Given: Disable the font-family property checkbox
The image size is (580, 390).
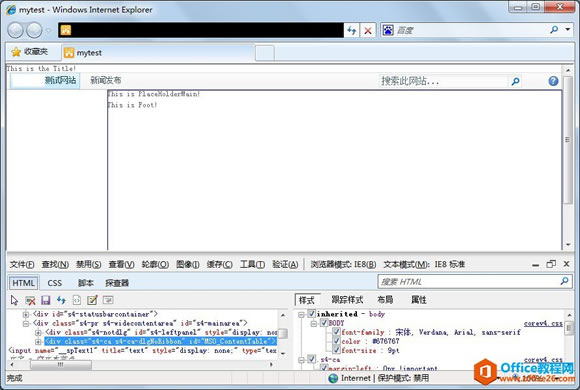Looking at the screenshot, I should coord(336,332).
